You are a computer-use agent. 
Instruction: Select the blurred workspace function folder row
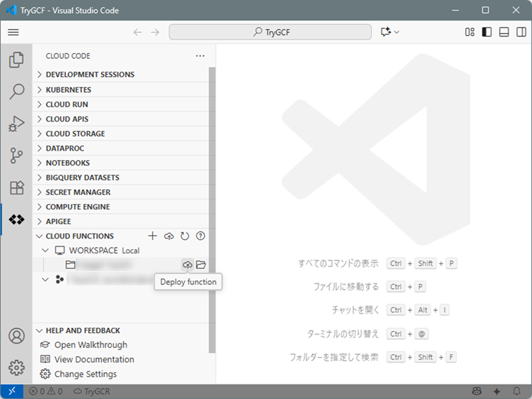pos(120,265)
